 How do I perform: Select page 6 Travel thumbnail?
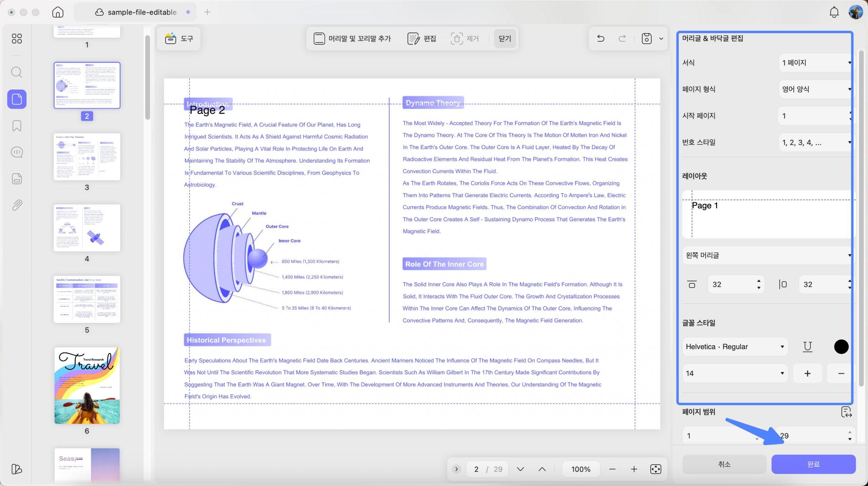[87, 385]
